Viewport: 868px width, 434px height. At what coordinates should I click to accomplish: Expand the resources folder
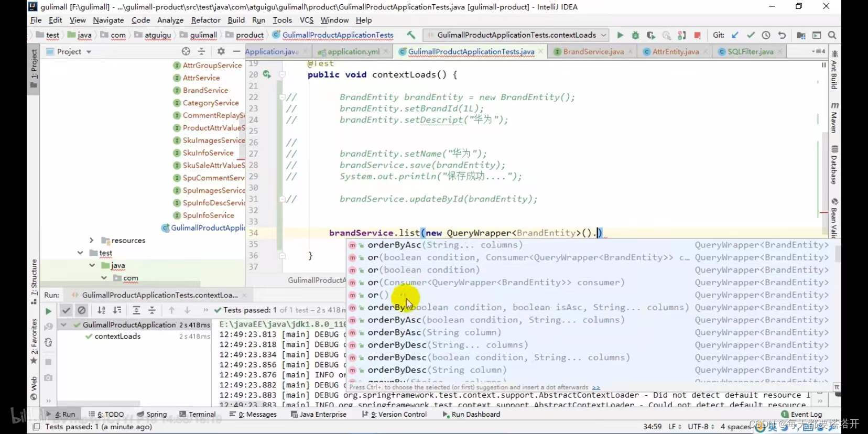click(91, 240)
